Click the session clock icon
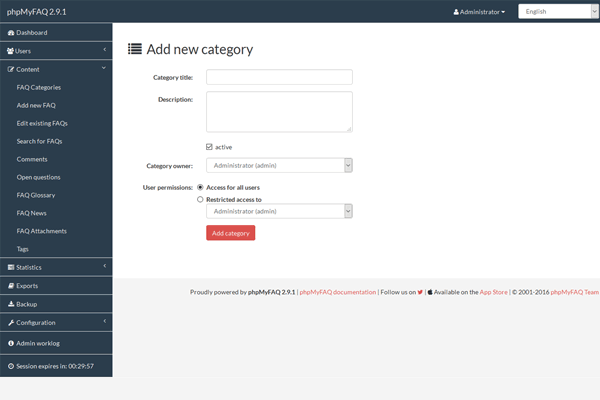Screen dimensions: 600x400 (11, 366)
